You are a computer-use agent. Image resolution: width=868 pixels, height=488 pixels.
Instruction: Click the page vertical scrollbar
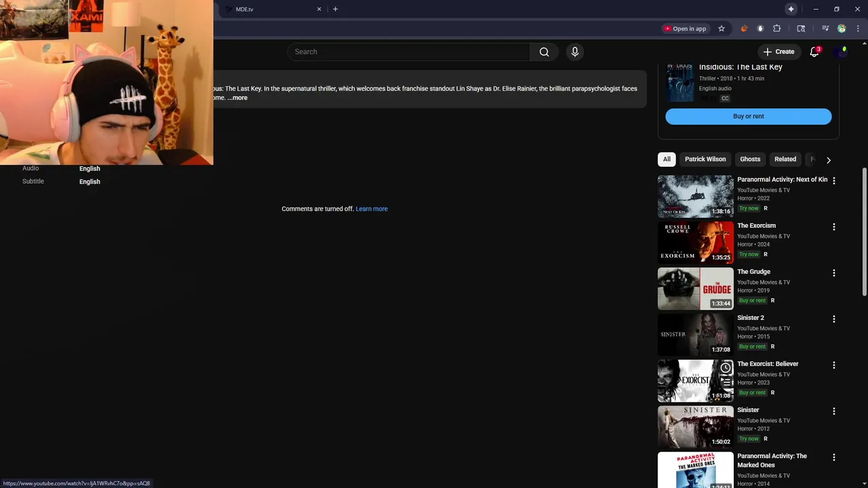coord(864,230)
